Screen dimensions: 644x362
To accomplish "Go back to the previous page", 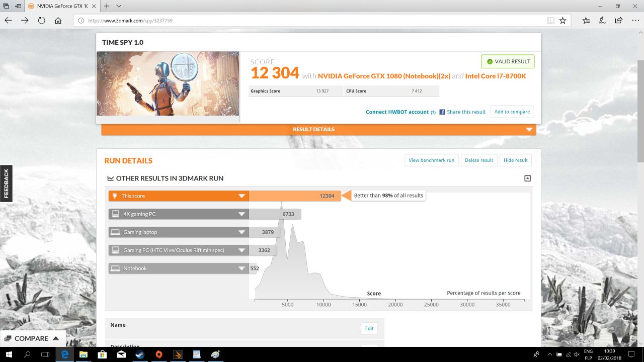I will pos(9,21).
